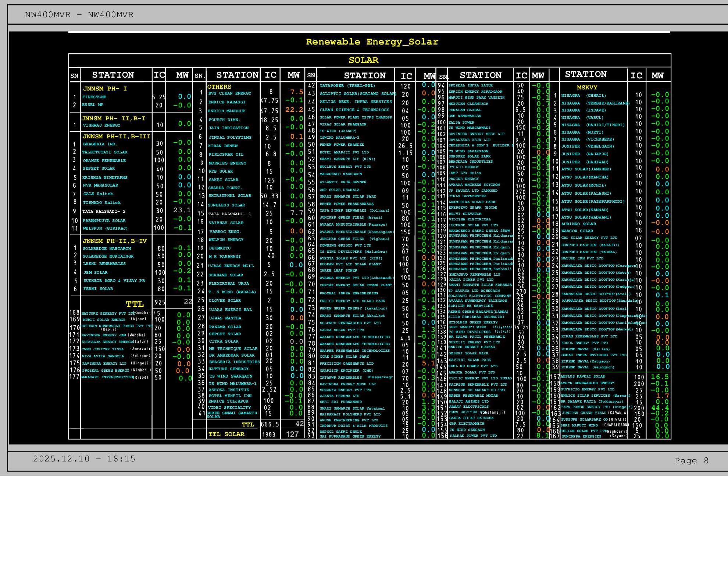Click the 2025.12.10 - 18:15 timestamp
Screen dimensions: 728x563
coord(84,459)
